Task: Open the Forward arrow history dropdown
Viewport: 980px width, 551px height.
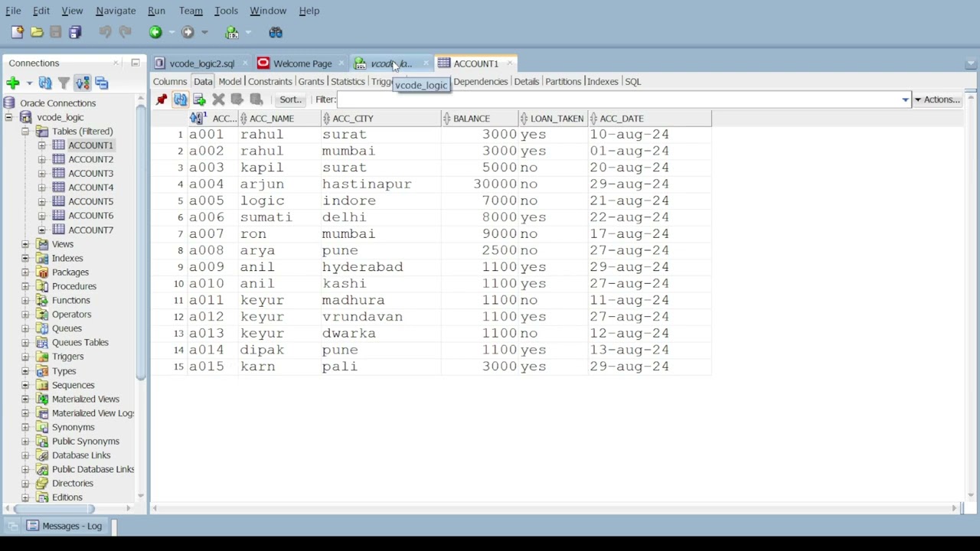Action: [204, 32]
